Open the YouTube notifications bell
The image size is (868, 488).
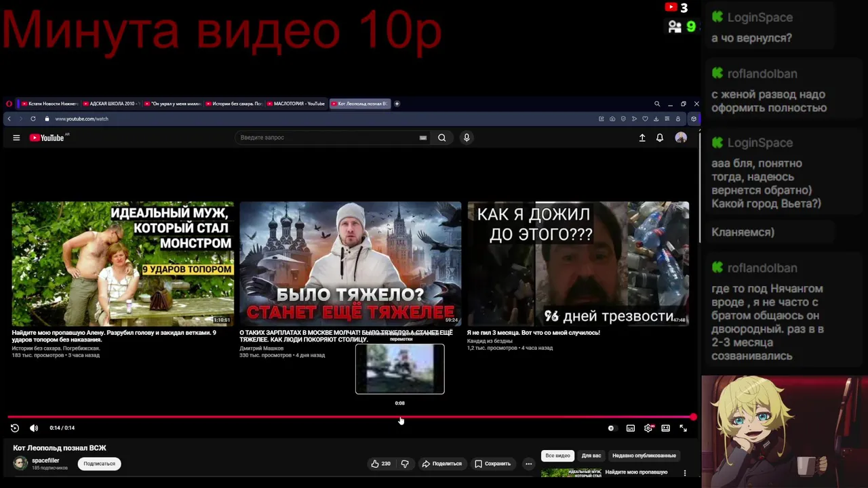pyautogui.click(x=660, y=138)
